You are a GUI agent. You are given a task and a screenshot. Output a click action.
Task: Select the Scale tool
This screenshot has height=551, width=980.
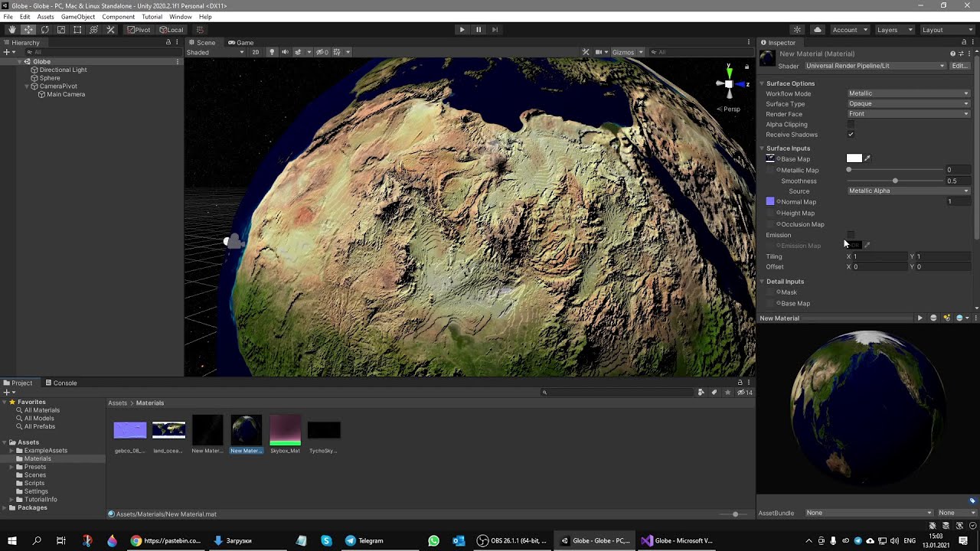tap(61, 30)
